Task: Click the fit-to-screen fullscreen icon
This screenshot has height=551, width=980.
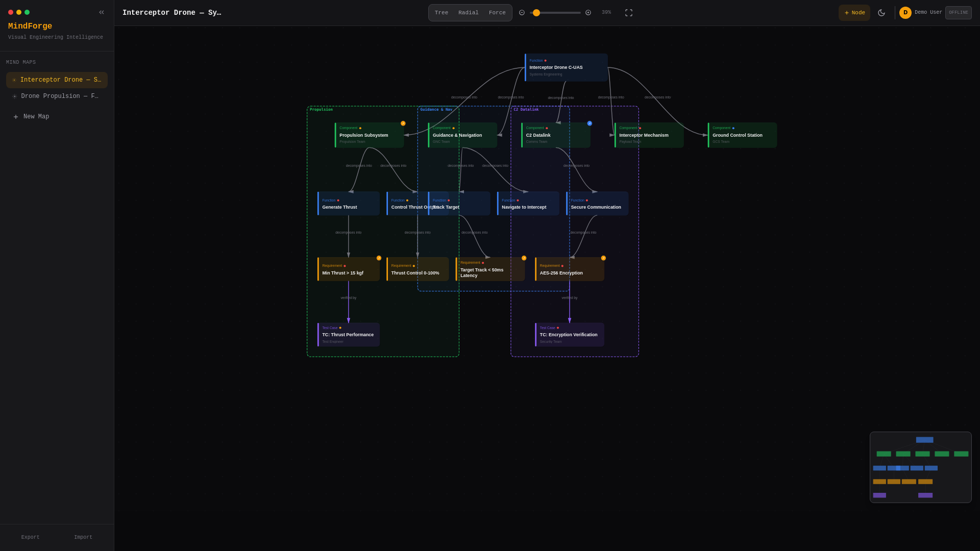Action: click(x=629, y=13)
